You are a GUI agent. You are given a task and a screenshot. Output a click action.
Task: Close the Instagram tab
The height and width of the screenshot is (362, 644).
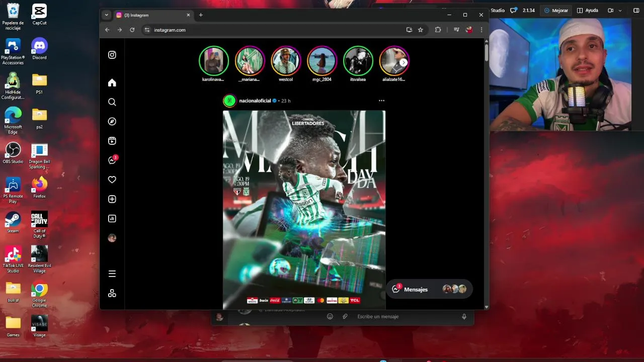coord(189,15)
